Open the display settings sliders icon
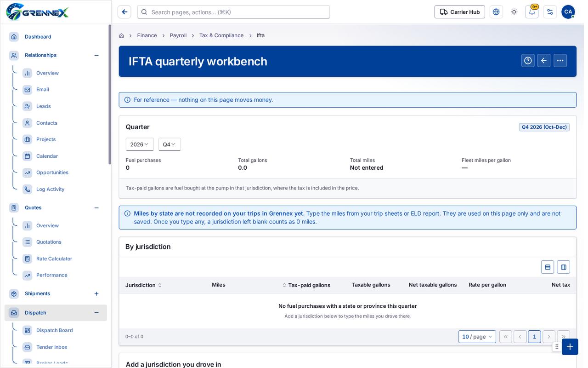Viewport: 588px width, 368px height. coord(550,12)
